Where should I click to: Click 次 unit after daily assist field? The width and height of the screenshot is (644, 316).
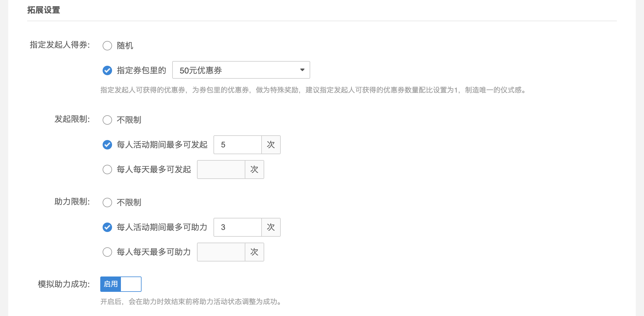coord(254,252)
